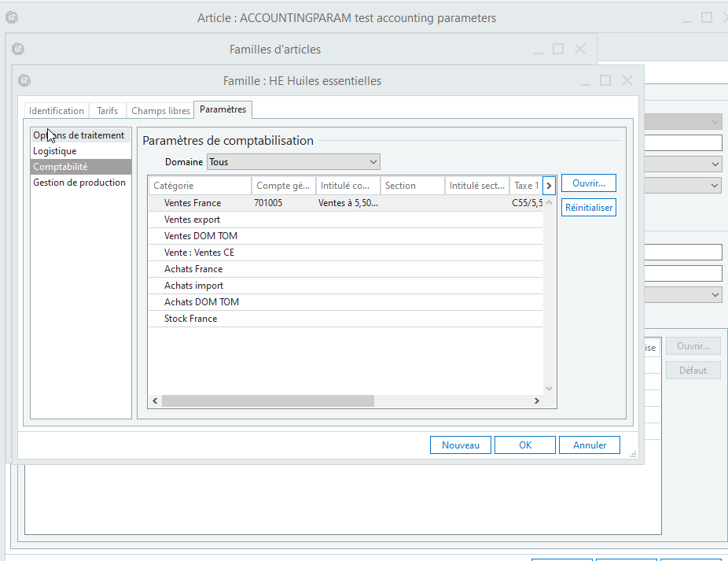Click the Intitulé co... column header
The width and height of the screenshot is (728, 561).
click(347, 186)
